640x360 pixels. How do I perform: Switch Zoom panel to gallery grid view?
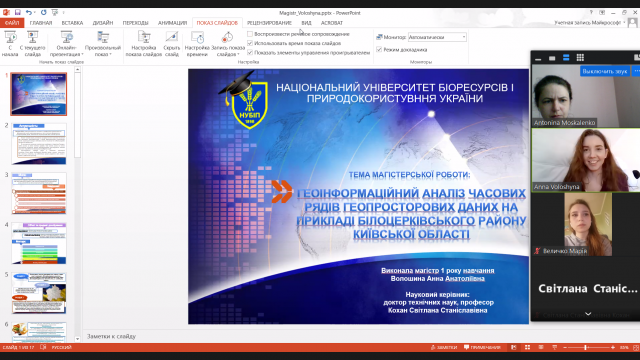pos(580,58)
